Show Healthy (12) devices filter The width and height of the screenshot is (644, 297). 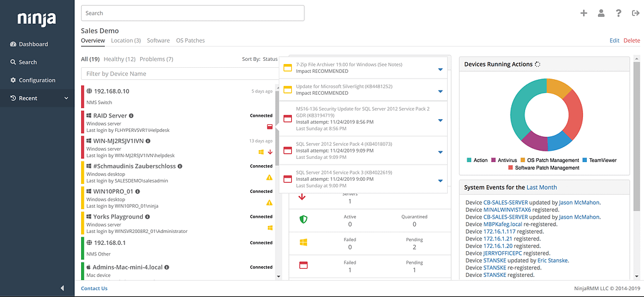(x=119, y=59)
